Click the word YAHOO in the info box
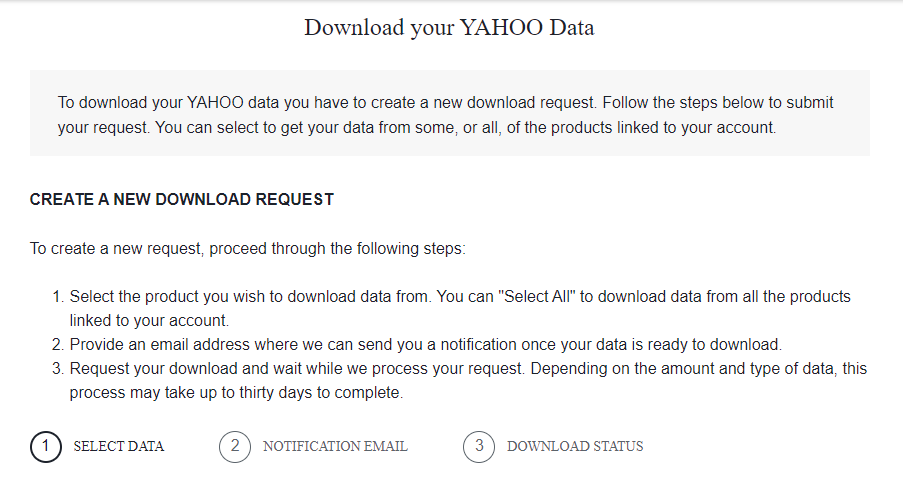The image size is (903, 479). [x=211, y=102]
